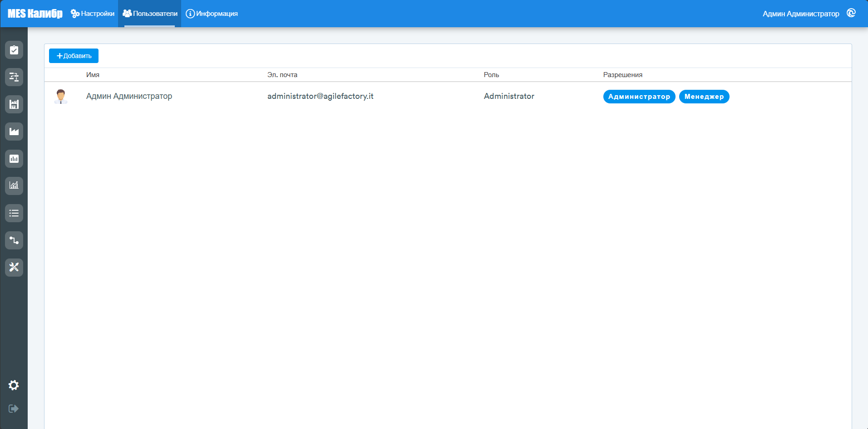Viewport: 868px width, 429px height.
Task: Click the Разрешения column header
Action: [623, 75]
